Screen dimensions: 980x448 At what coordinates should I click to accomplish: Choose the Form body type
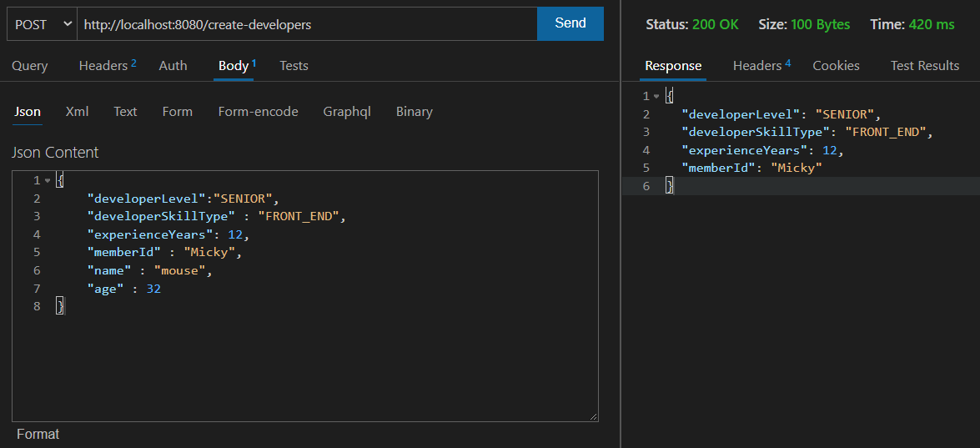pyautogui.click(x=178, y=112)
